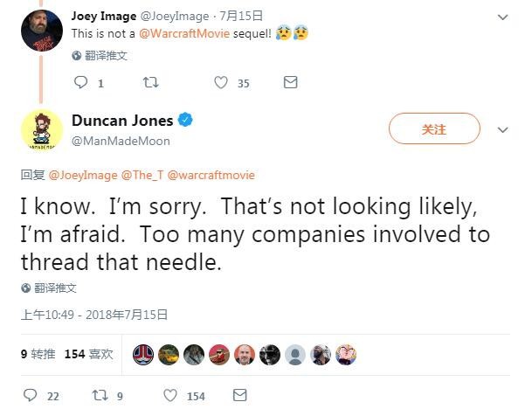
Task: Reply to Joey Image's tweet
Action: (81, 82)
